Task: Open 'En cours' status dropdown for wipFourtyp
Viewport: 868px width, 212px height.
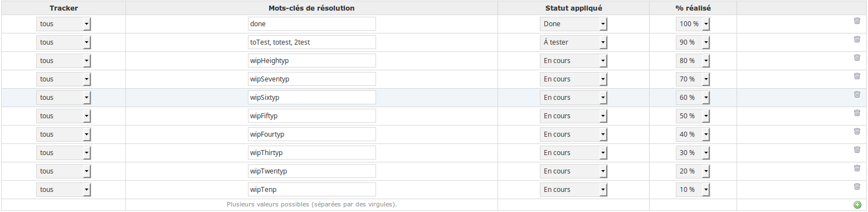Action: pos(573,134)
